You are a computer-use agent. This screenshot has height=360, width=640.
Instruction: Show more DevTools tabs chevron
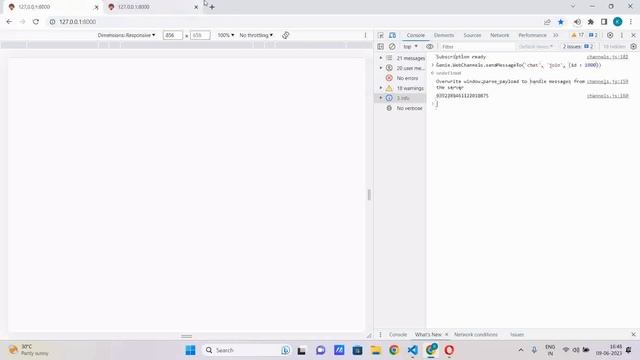(556, 35)
